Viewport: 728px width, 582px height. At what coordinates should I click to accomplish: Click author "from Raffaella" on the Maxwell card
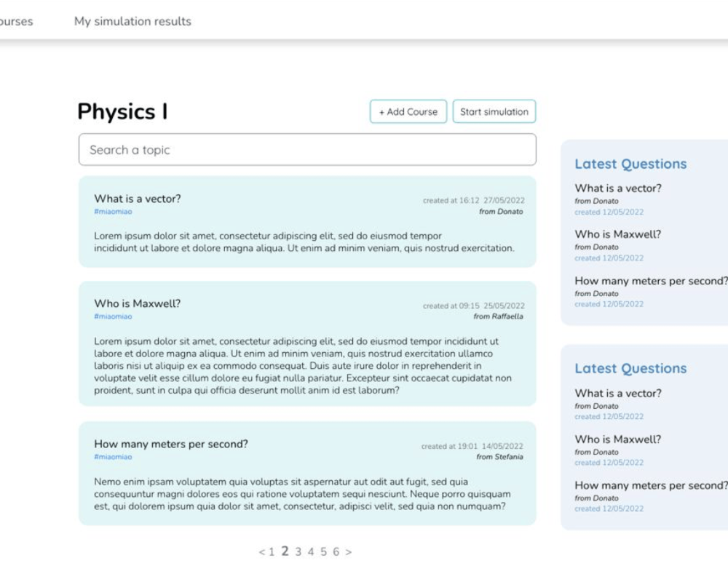coord(498,316)
